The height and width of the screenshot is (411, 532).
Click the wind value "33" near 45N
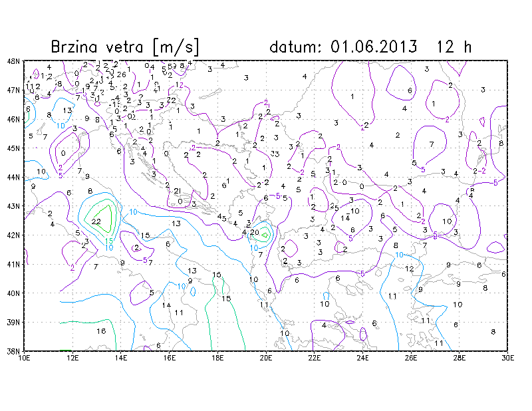[275, 154]
